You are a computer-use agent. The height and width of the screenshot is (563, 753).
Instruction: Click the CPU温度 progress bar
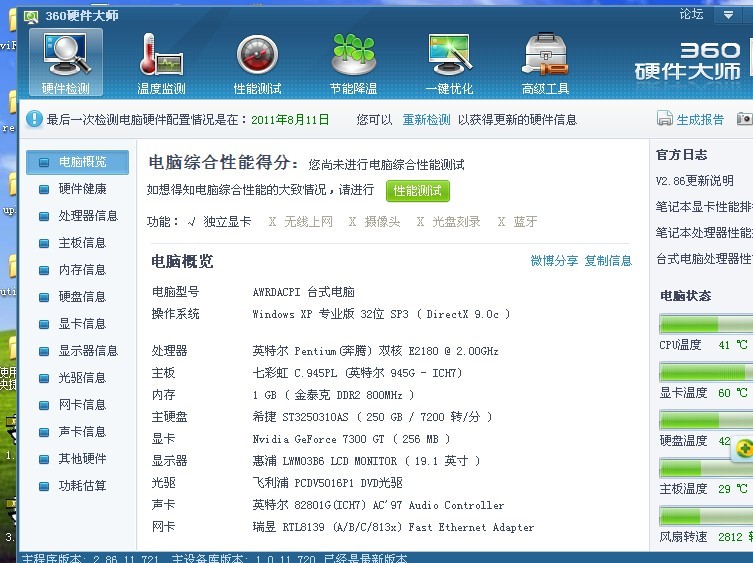(706, 324)
